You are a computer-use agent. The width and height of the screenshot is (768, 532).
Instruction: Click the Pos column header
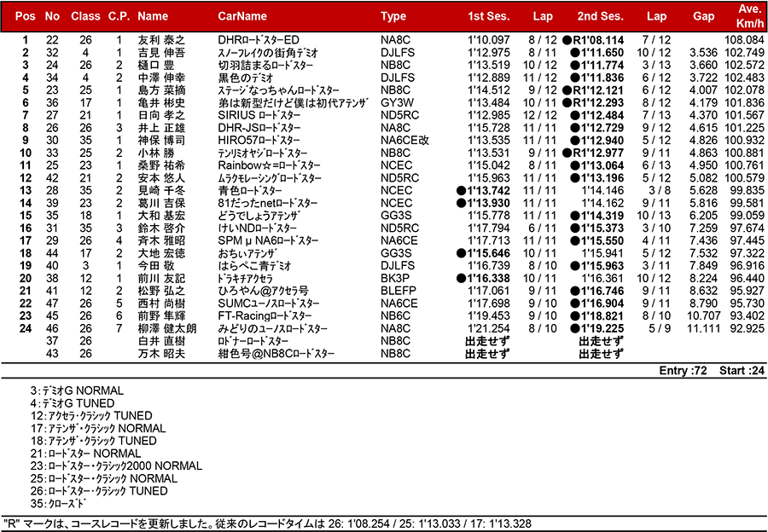(x=25, y=16)
